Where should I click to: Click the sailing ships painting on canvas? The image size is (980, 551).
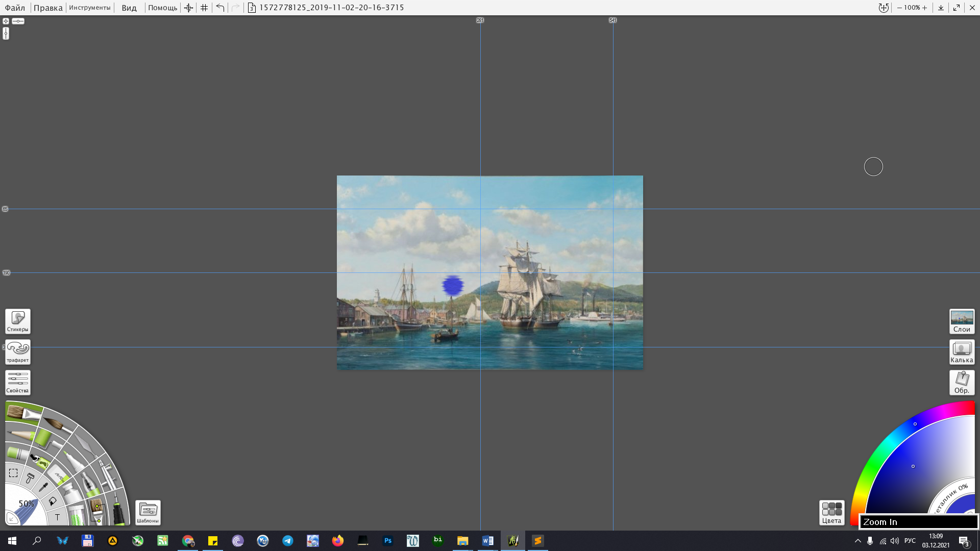pos(490,272)
